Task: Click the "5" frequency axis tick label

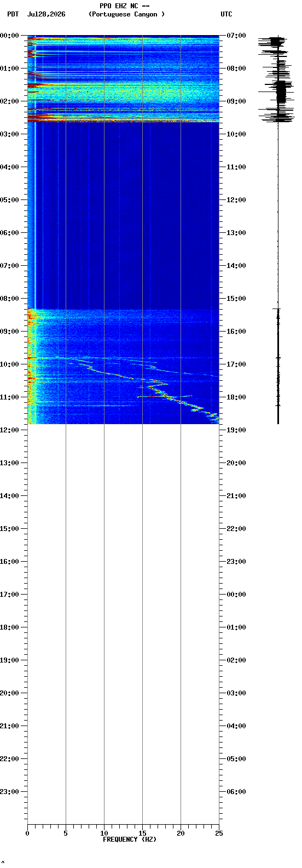Action: point(66,833)
